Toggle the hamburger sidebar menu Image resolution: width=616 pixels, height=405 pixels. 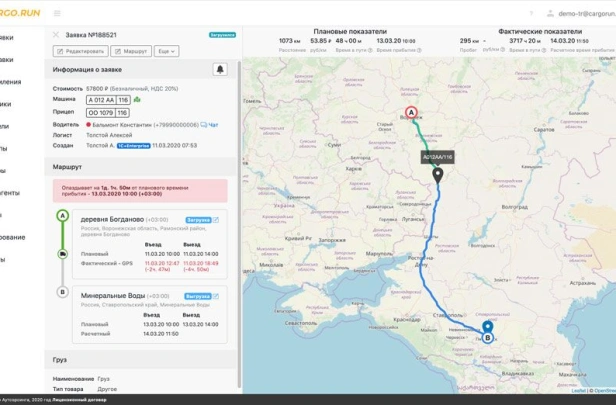[56, 13]
